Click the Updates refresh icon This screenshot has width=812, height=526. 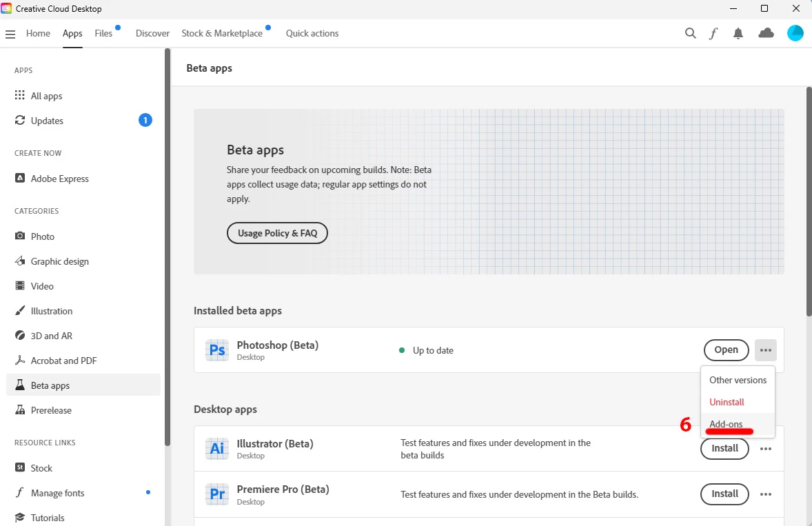(20, 120)
